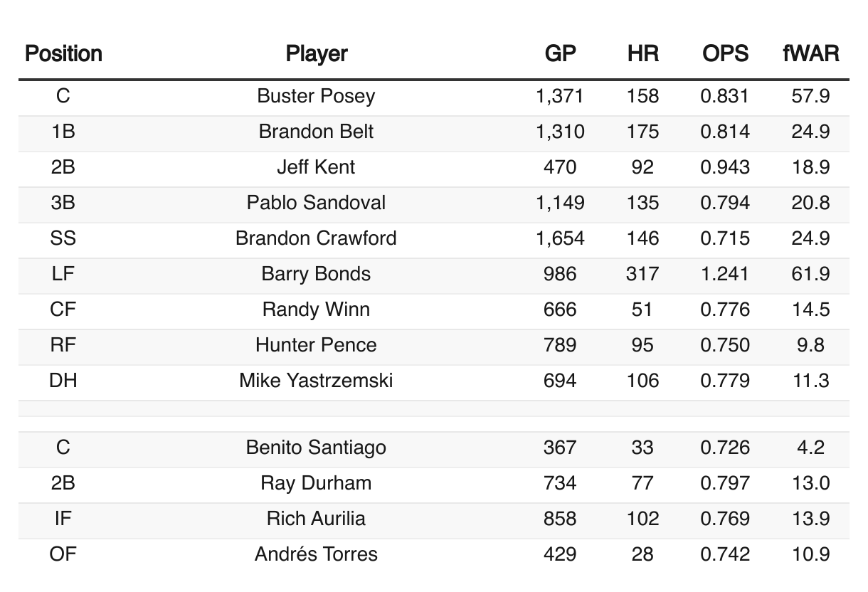Click the Position column header

point(63,54)
